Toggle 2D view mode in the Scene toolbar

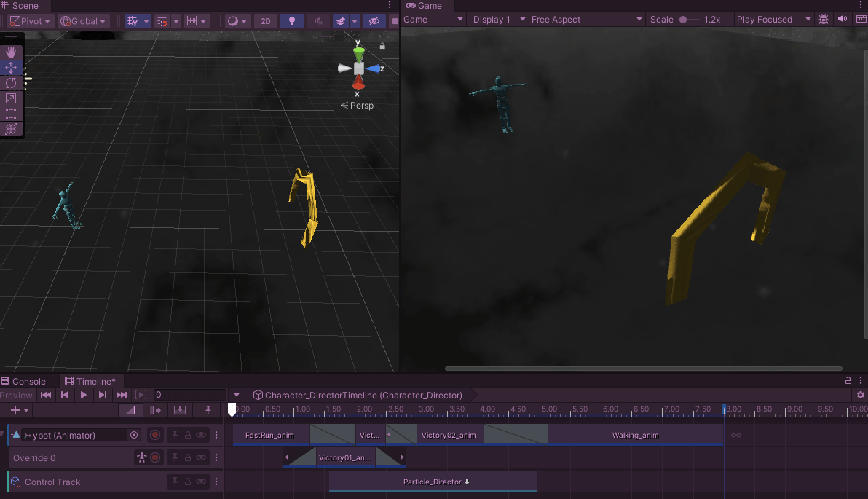[x=266, y=21]
